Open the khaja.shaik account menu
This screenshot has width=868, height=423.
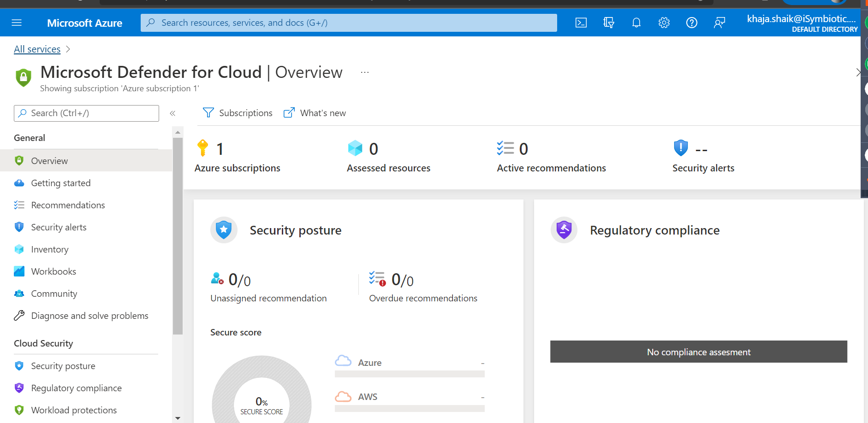802,23
